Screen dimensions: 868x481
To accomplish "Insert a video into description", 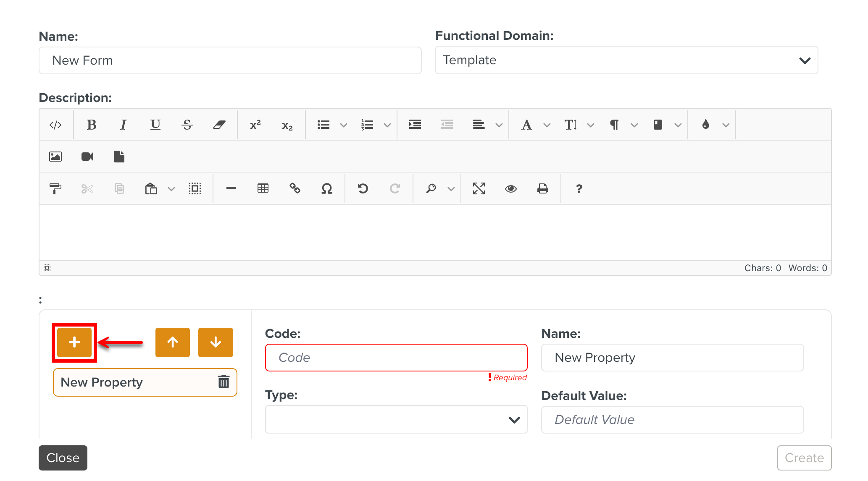I will pyautogui.click(x=87, y=157).
